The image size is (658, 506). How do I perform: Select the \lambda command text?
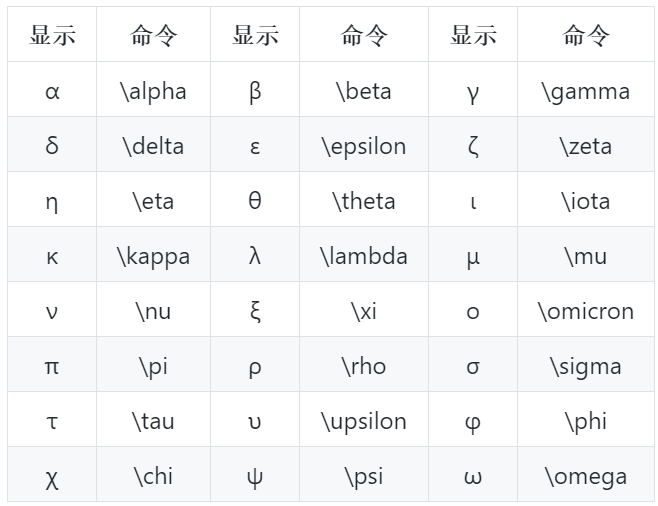click(363, 256)
